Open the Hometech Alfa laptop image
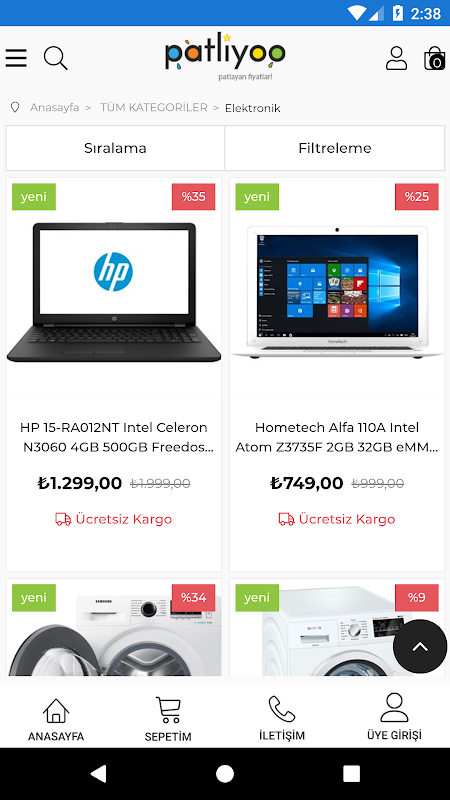 click(x=337, y=292)
